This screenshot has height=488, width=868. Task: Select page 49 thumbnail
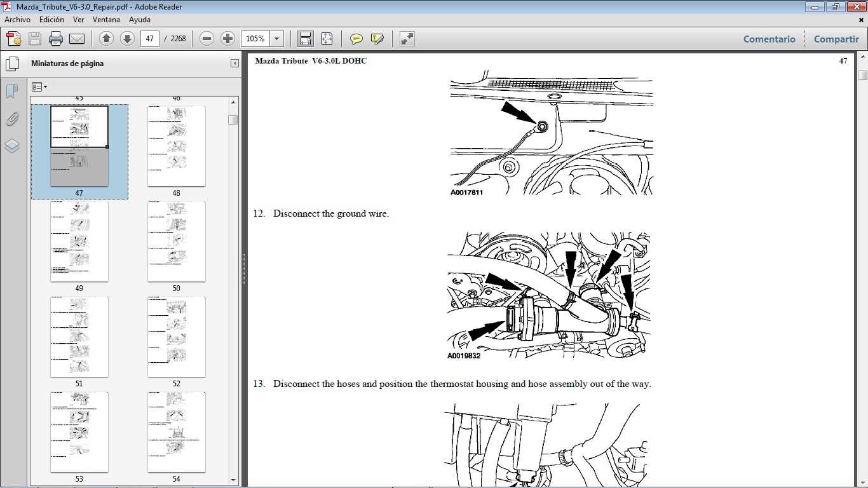(79, 241)
